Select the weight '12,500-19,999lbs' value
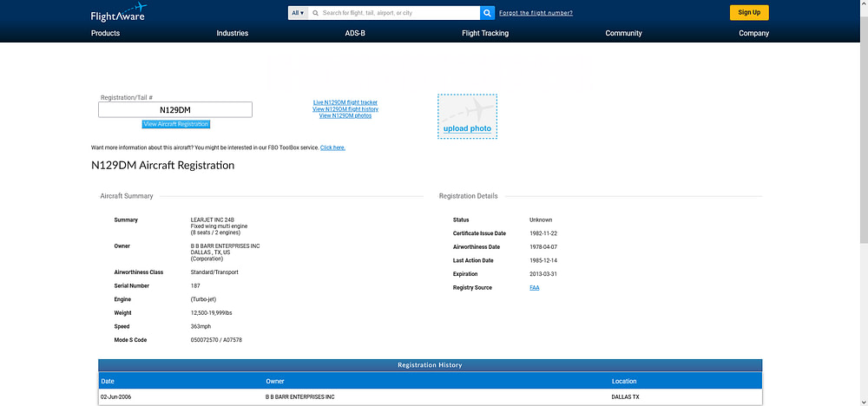The width and height of the screenshot is (868, 406). (x=211, y=313)
